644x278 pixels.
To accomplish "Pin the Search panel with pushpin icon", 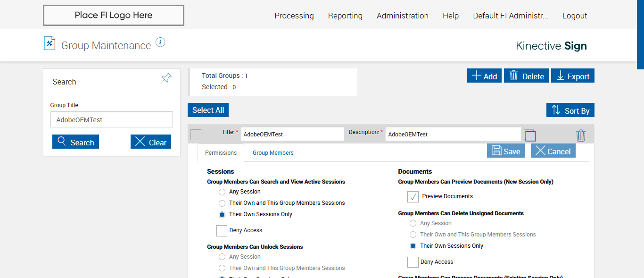I will [x=166, y=78].
